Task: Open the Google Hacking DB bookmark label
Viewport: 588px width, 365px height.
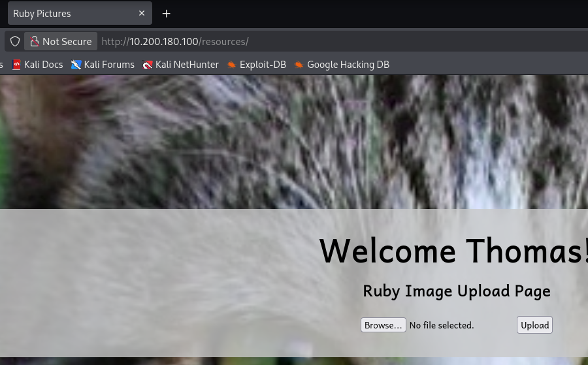Action: click(x=348, y=65)
